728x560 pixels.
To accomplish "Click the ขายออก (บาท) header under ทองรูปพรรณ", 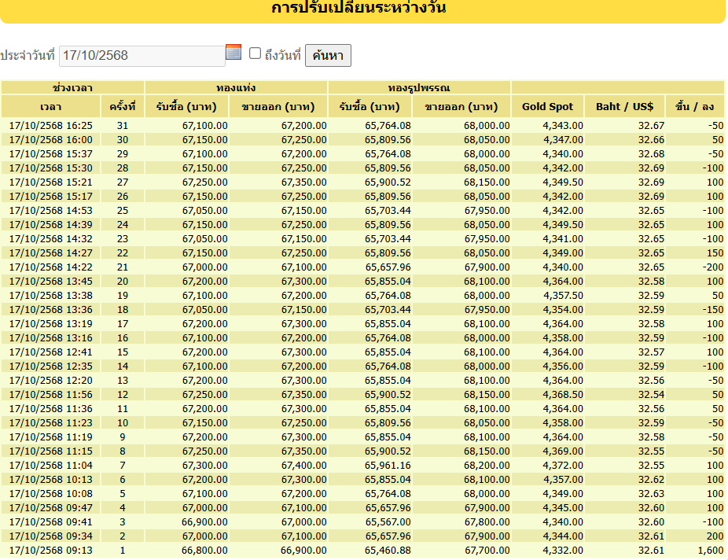I will point(461,107).
